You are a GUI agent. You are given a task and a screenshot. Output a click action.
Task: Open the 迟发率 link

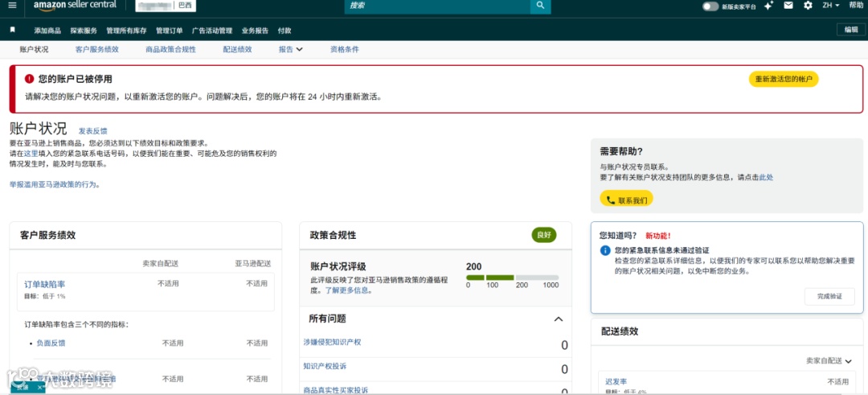(x=616, y=381)
